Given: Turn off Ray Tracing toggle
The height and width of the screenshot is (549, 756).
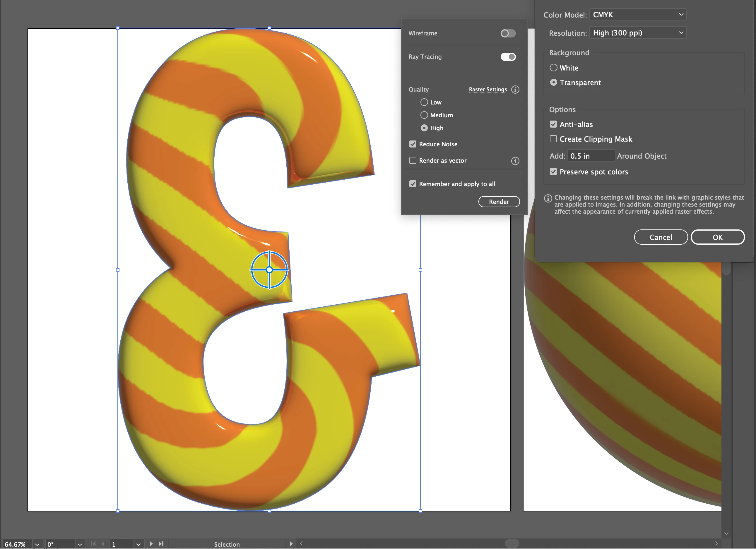Looking at the screenshot, I should [x=508, y=57].
